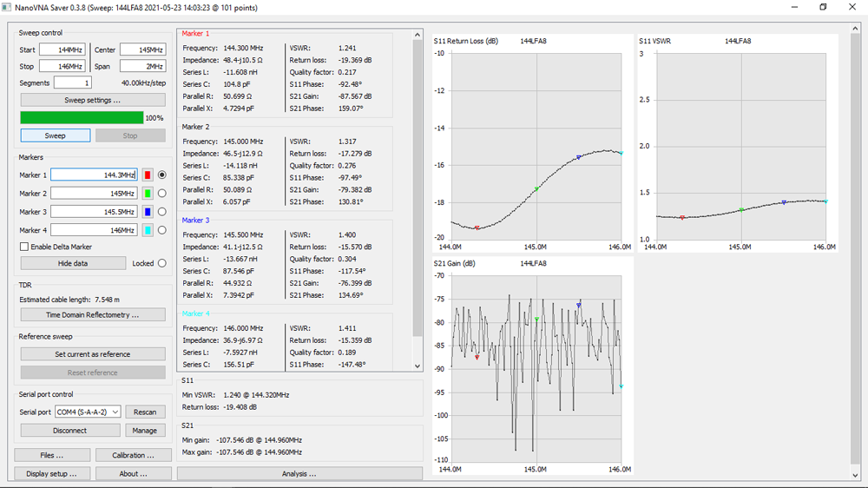
Task: Click the green sweep progress bar
Action: tap(82, 117)
